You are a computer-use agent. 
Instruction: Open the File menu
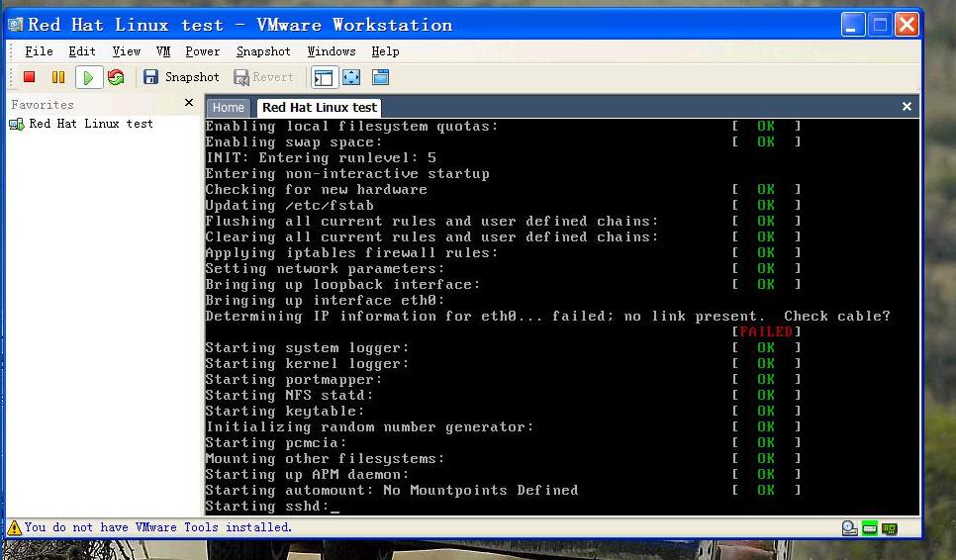(x=39, y=51)
